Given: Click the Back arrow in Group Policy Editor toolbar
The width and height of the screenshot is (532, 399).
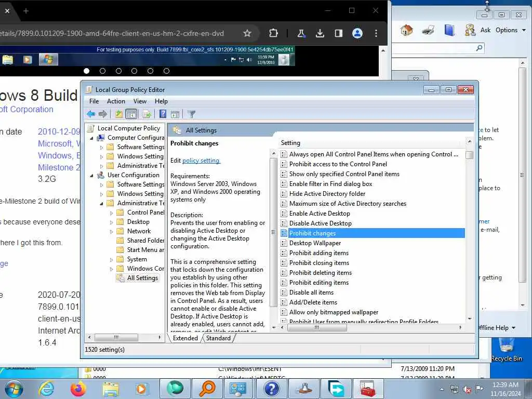Looking at the screenshot, I should point(91,114).
